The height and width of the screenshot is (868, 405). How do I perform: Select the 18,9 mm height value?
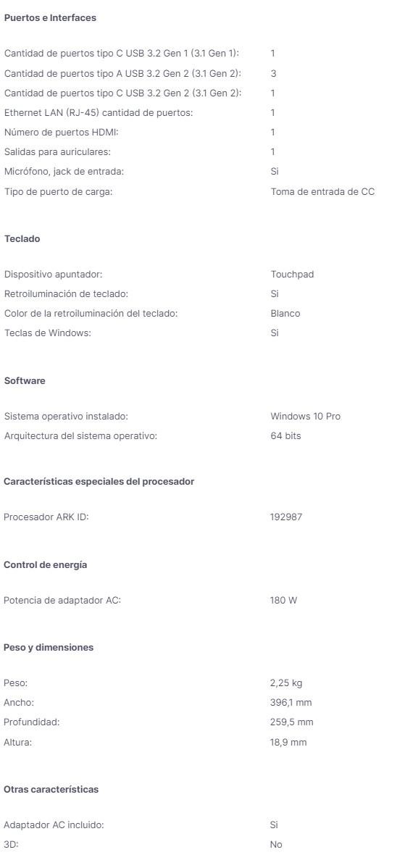coord(288,742)
